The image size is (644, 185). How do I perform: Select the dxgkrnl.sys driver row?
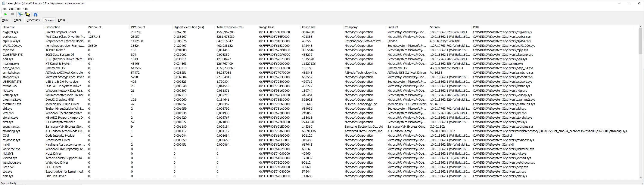tap(318, 32)
